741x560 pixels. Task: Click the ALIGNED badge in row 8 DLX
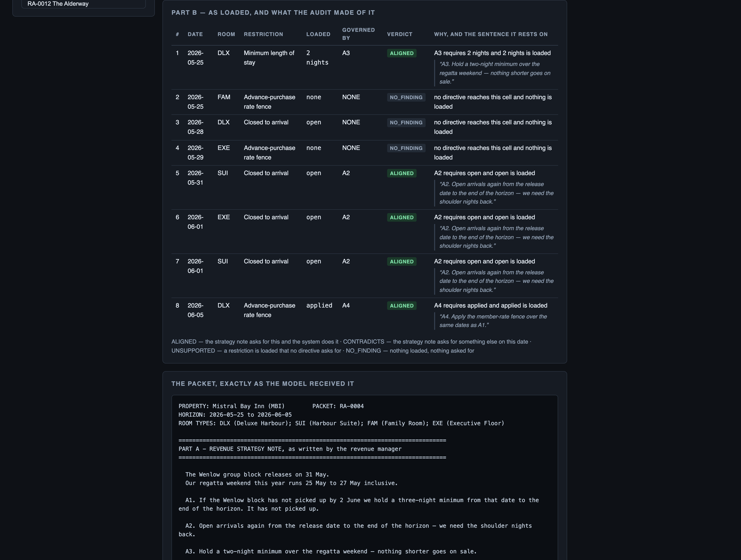pos(402,306)
